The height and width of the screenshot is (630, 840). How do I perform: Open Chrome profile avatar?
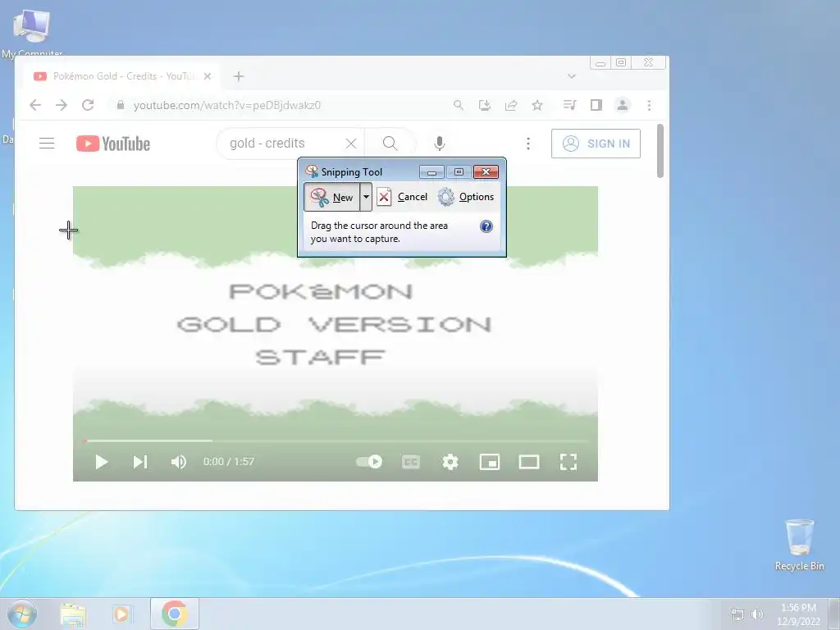tap(623, 105)
